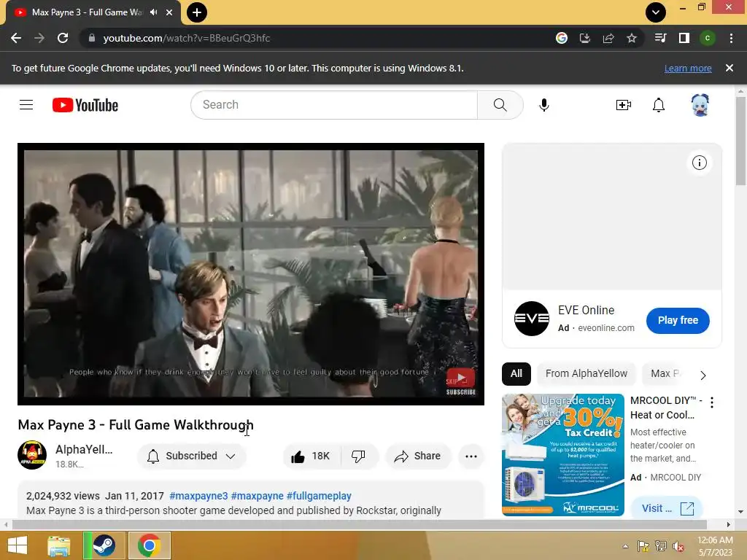Viewport: 747px width, 560px height.
Task: Click the video player
Action: pos(251,274)
